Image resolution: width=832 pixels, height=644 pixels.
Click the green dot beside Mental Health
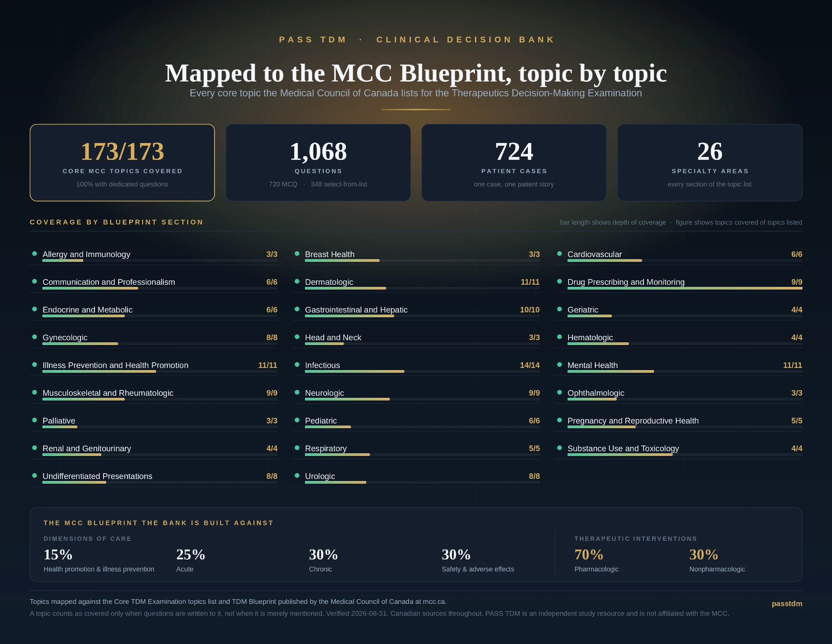point(559,364)
